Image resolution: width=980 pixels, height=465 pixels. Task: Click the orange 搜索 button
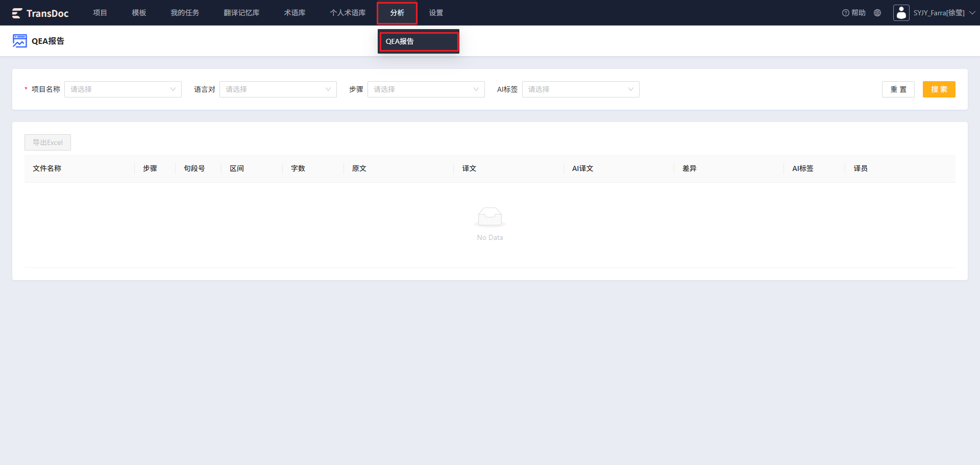[x=939, y=89]
